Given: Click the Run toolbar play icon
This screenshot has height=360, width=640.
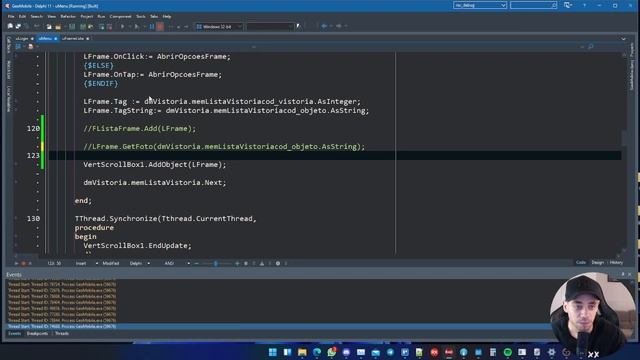Looking at the screenshot, I should (122, 27).
